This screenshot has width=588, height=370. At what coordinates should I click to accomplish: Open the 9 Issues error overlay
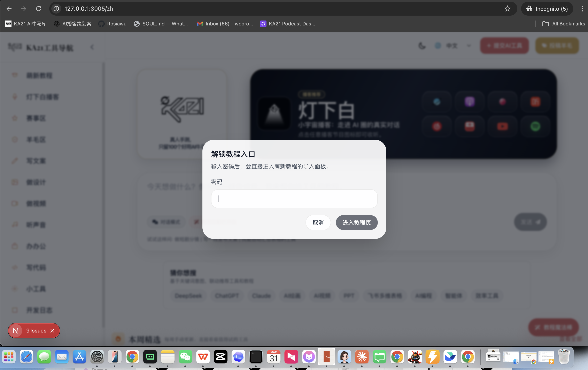point(36,331)
